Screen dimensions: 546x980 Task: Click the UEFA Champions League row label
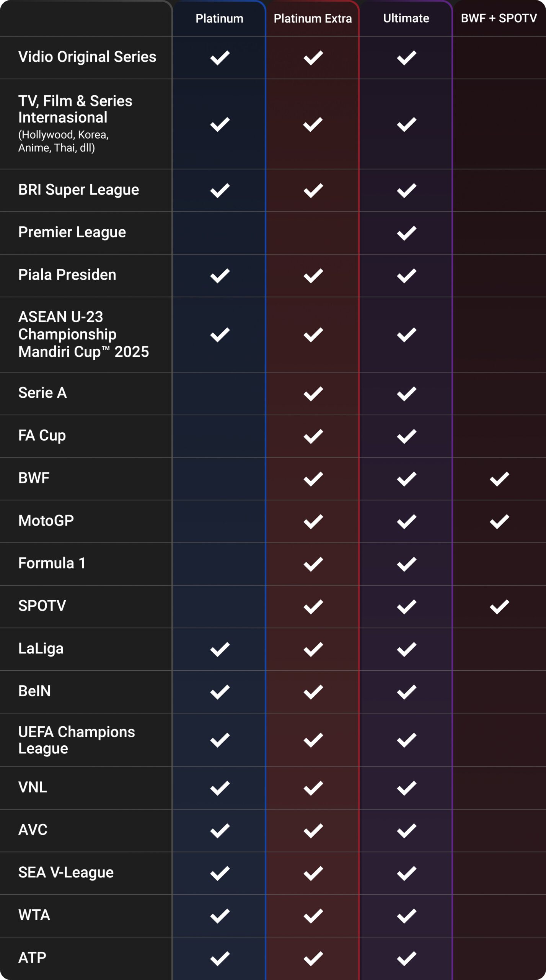point(77,740)
